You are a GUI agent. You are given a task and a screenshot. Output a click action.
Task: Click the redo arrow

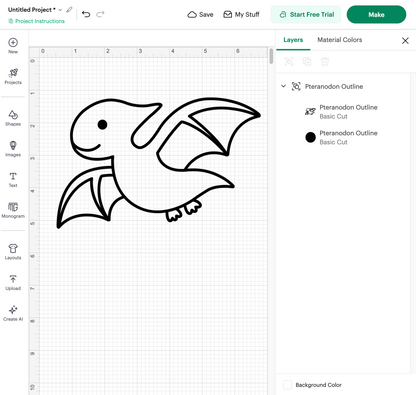tap(100, 14)
